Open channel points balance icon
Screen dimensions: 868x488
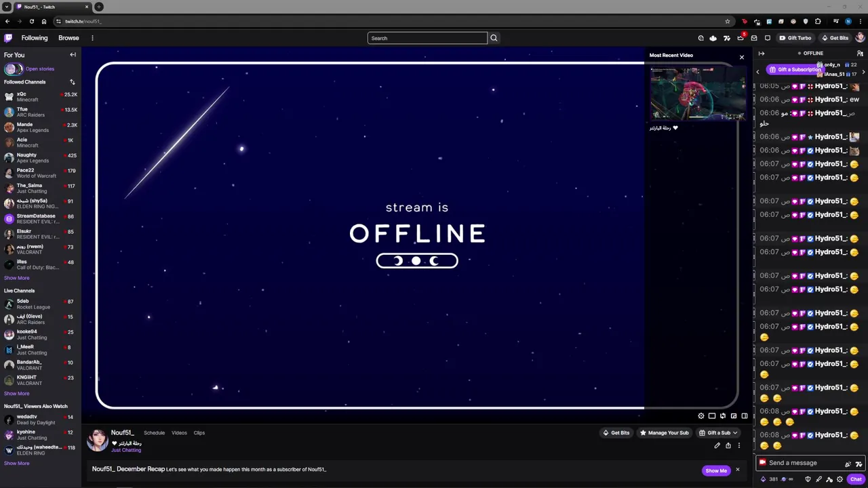tap(784, 479)
